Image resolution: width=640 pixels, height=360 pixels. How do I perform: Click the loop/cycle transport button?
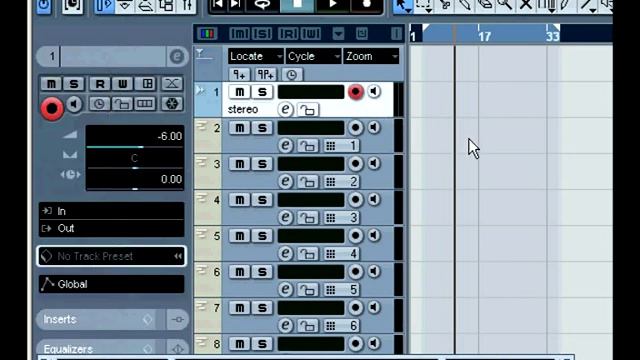coord(262,5)
